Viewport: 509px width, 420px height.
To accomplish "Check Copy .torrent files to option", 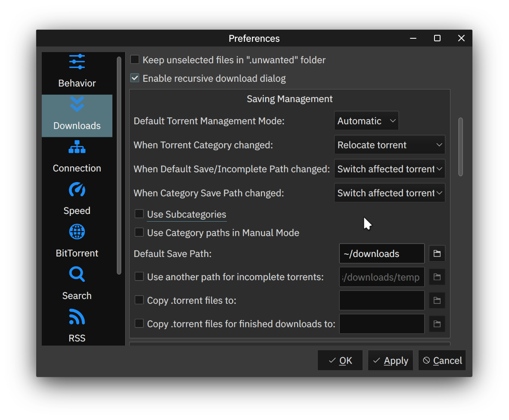I will pos(139,300).
